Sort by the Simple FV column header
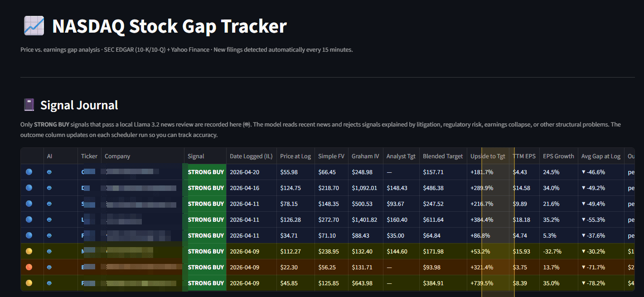Screen dimensions: 644x297 click(x=331, y=156)
